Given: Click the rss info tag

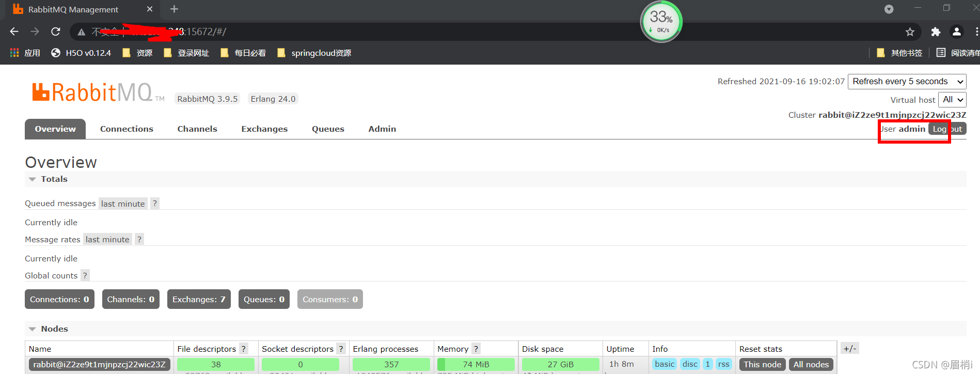Looking at the screenshot, I should tap(724, 364).
